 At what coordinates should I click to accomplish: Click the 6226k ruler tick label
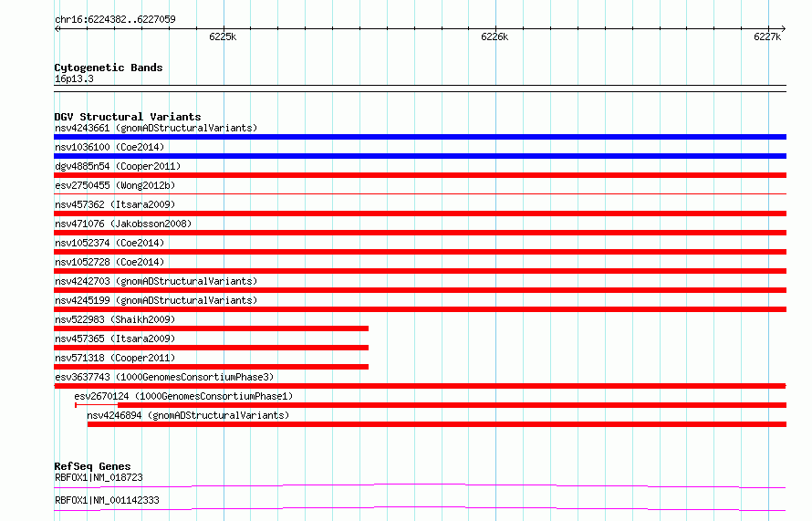click(494, 36)
